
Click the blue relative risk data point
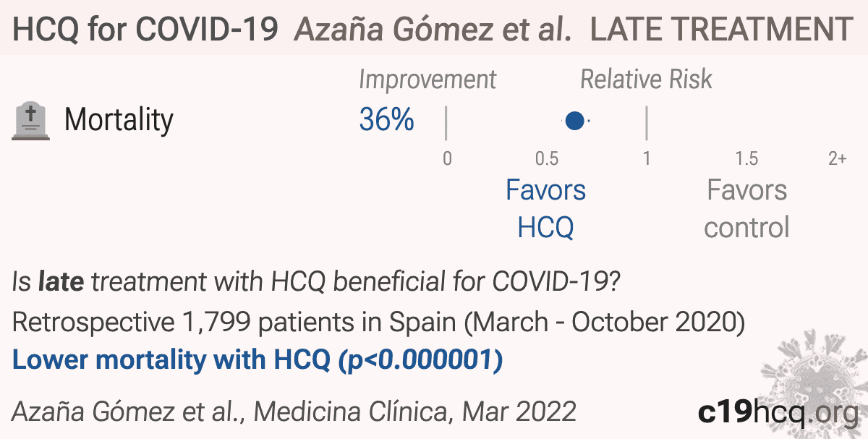pyautogui.click(x=574, y=121)
